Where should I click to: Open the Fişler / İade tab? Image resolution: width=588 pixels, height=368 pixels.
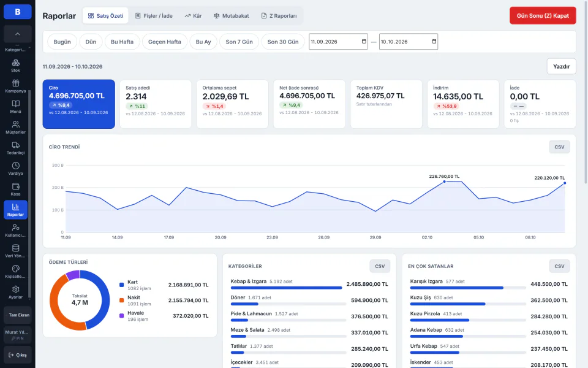click(154, 16)
